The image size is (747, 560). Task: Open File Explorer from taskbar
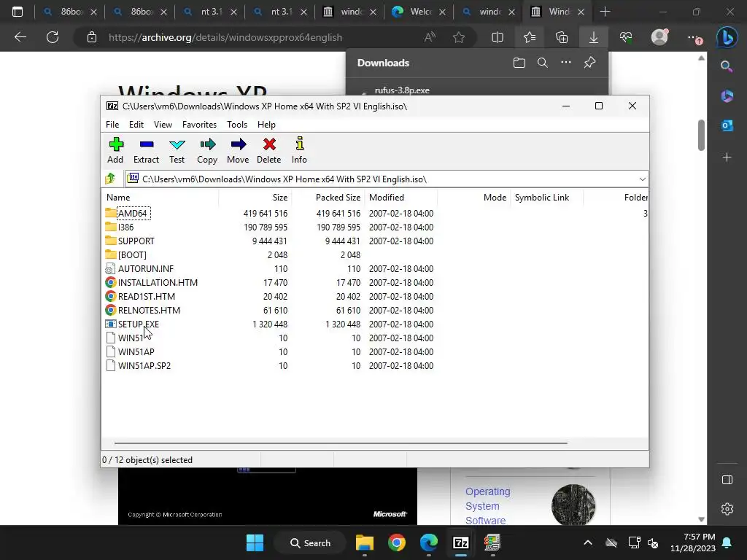[365, 542]
